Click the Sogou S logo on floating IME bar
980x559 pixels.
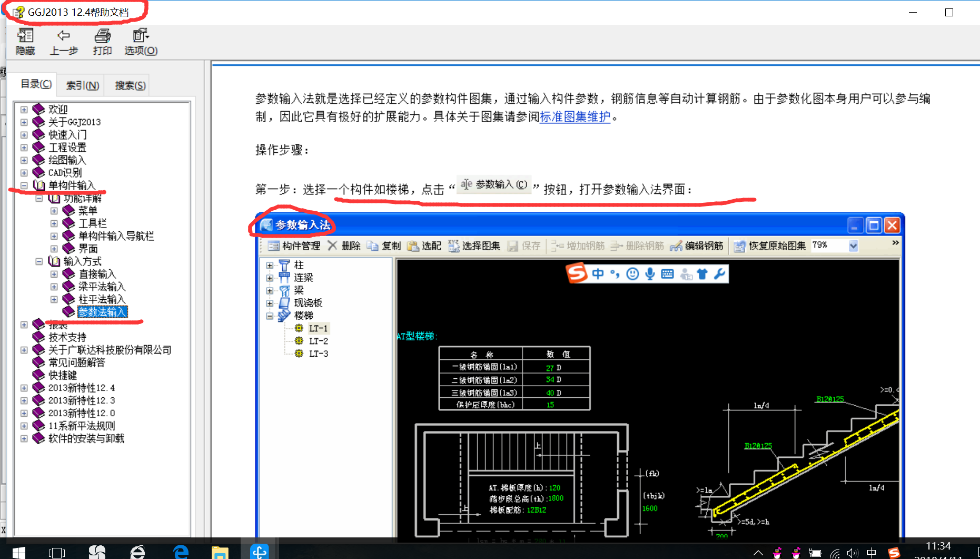[577, 273]
